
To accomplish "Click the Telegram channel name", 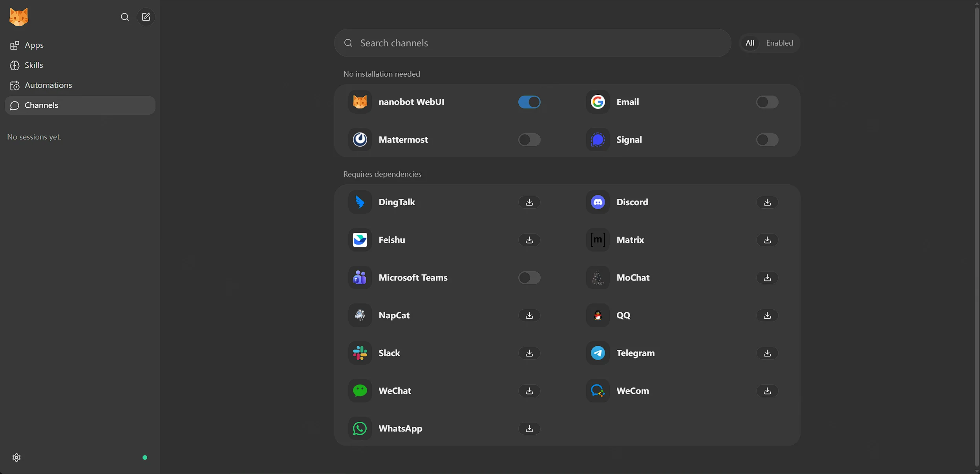I will pos(636,353).
